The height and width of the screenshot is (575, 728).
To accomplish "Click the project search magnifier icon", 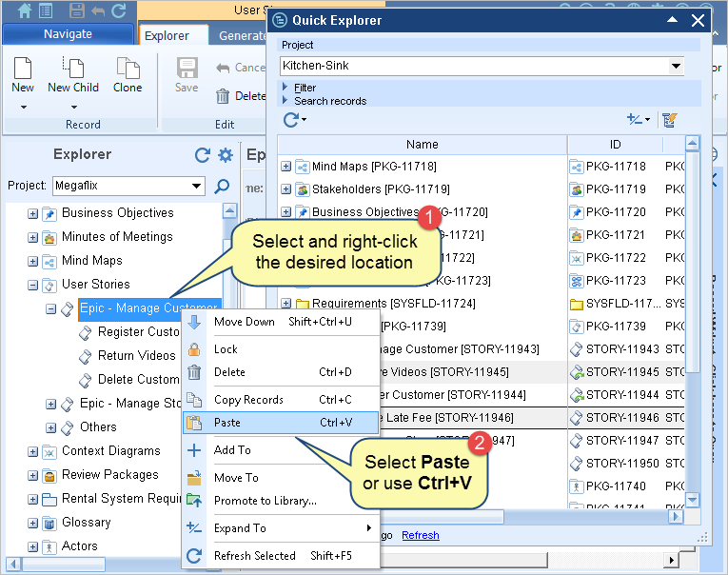I will pos(222,187).
